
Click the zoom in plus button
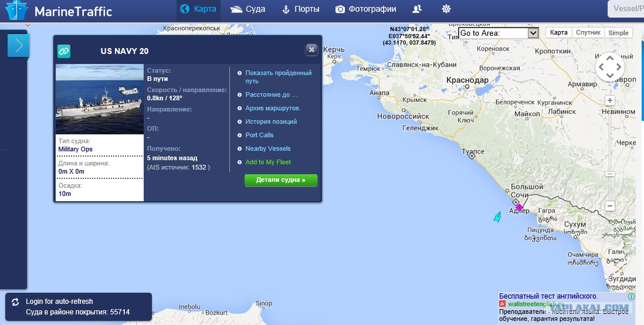[610, 101]
